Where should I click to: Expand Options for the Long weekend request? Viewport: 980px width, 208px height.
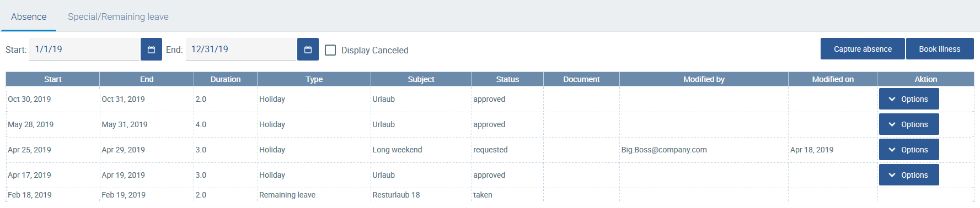click(908, 150)
